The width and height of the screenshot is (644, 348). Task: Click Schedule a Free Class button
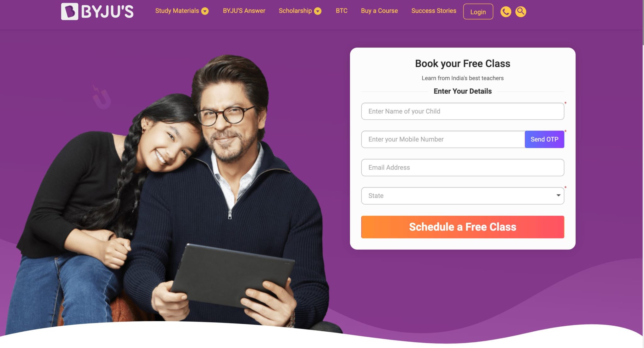[462, 227]
